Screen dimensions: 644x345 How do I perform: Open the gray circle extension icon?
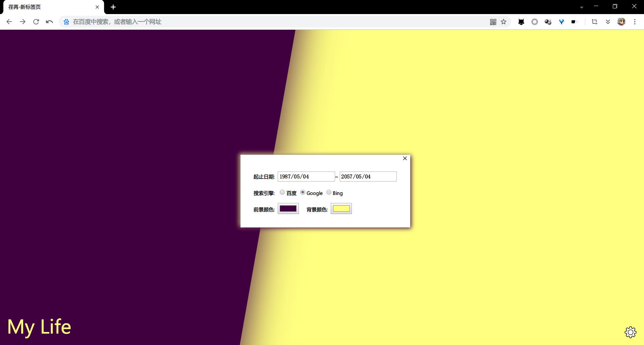tap(535, 22)
